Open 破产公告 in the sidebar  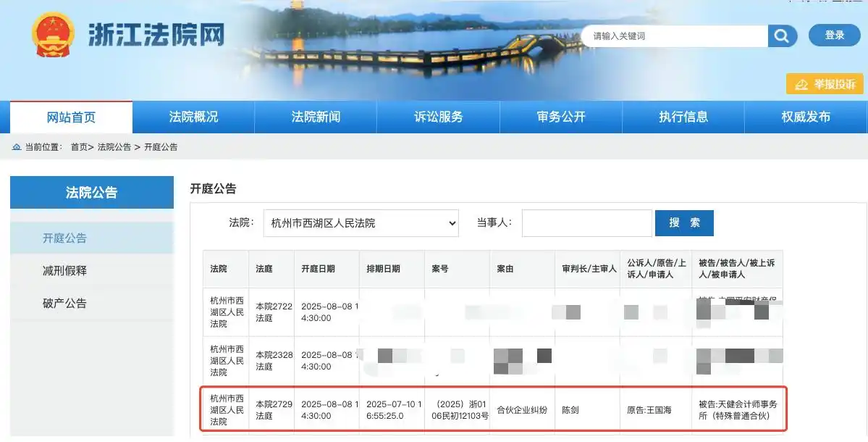click(x=64, y=304)
